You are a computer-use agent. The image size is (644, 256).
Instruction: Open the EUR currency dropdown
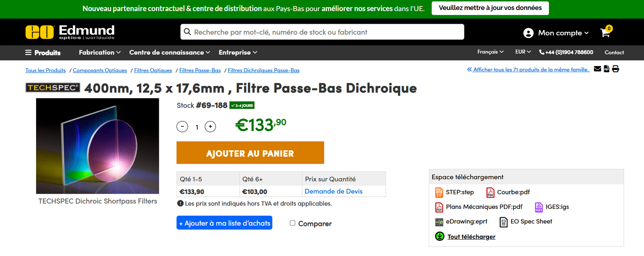[523, 52]
